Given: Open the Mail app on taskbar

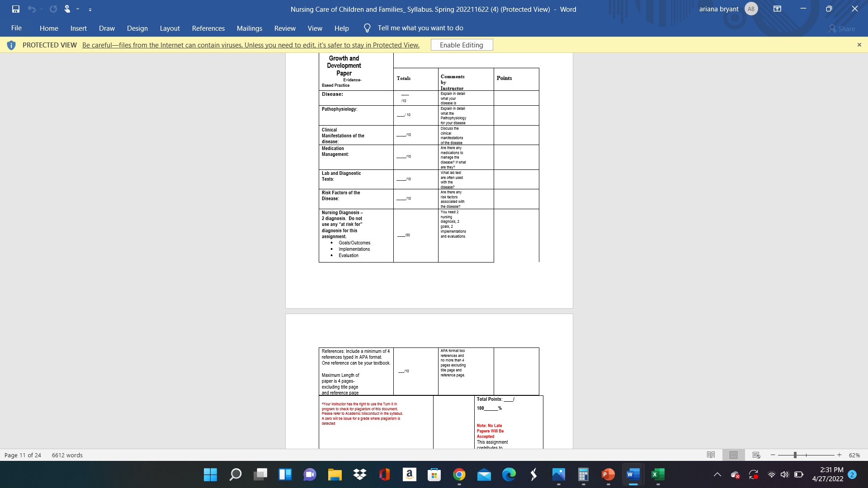Looking at the screenshot, I should pos(484,474).
